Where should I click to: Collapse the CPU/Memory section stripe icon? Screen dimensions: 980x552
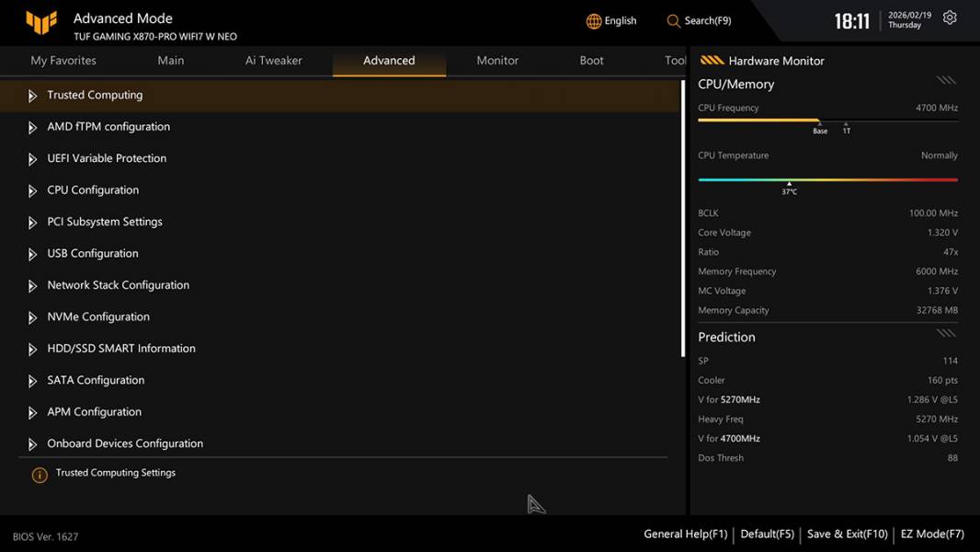coord(946,81)
